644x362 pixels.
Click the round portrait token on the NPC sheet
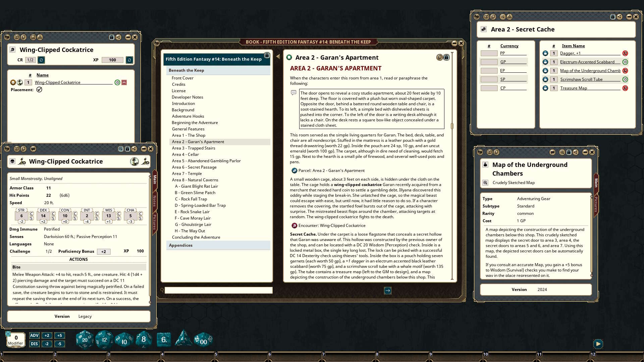tap(135, 162)
